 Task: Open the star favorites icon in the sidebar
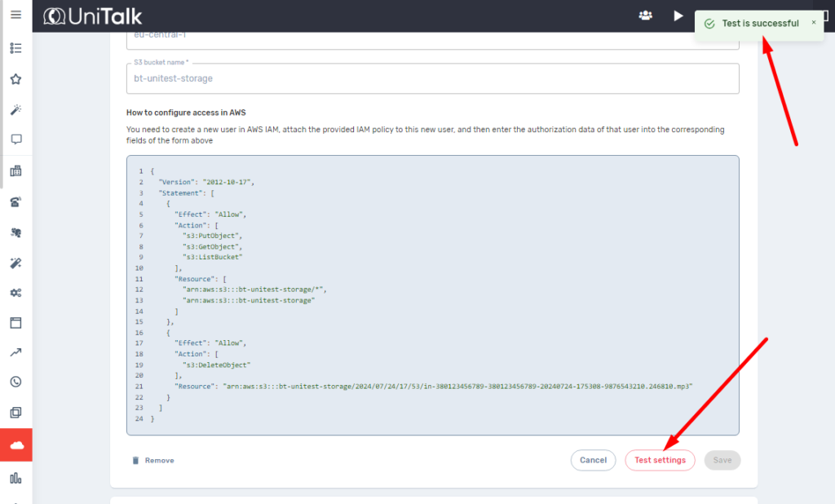15,79
